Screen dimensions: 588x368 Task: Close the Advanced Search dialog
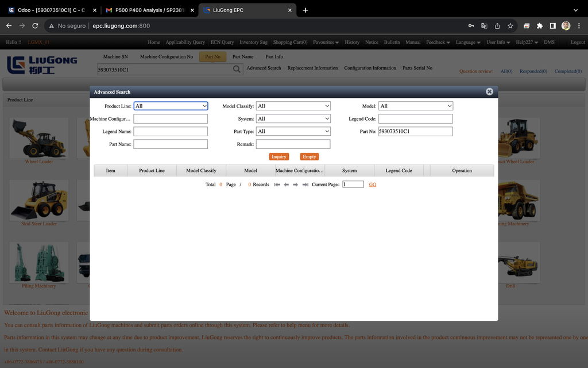point(489,91)
